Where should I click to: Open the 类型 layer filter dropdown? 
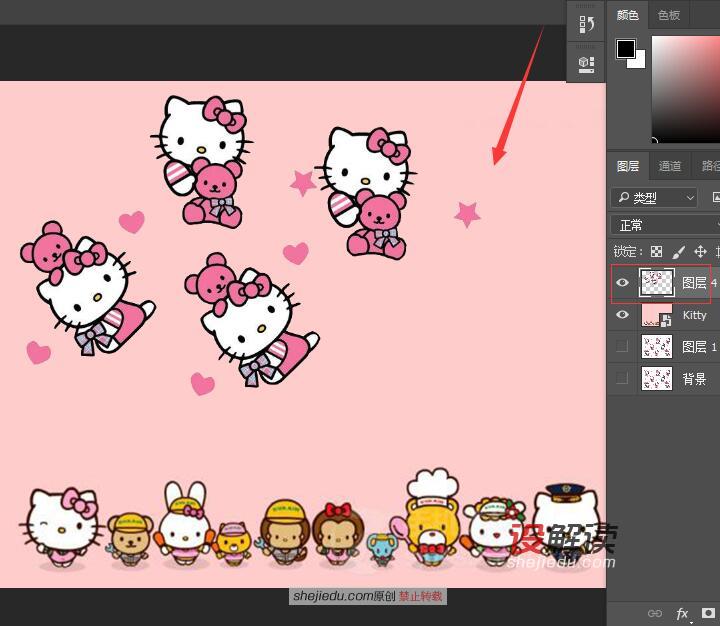coord(655,198)
